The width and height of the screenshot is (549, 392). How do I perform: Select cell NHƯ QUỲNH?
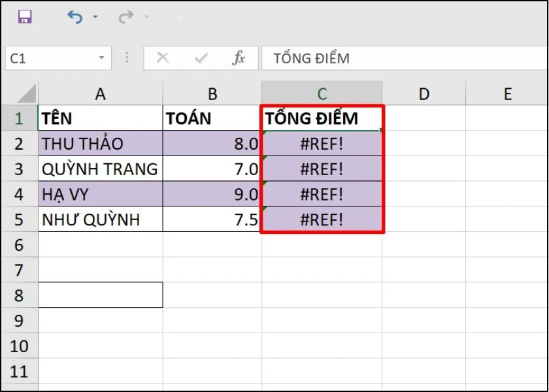[x=101, y=220]
